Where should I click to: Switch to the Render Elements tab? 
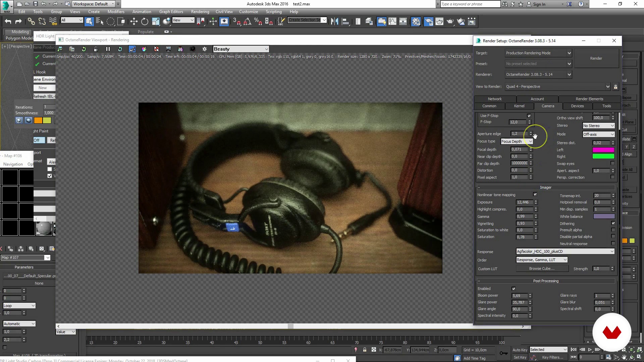(589, 99)
